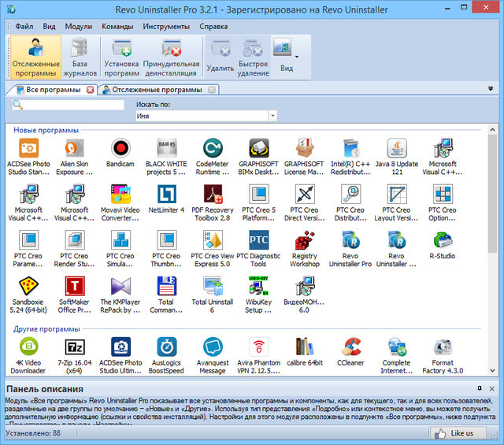Click the Like us button
Viewport: 504px width, 445px height.
point(457,432)
